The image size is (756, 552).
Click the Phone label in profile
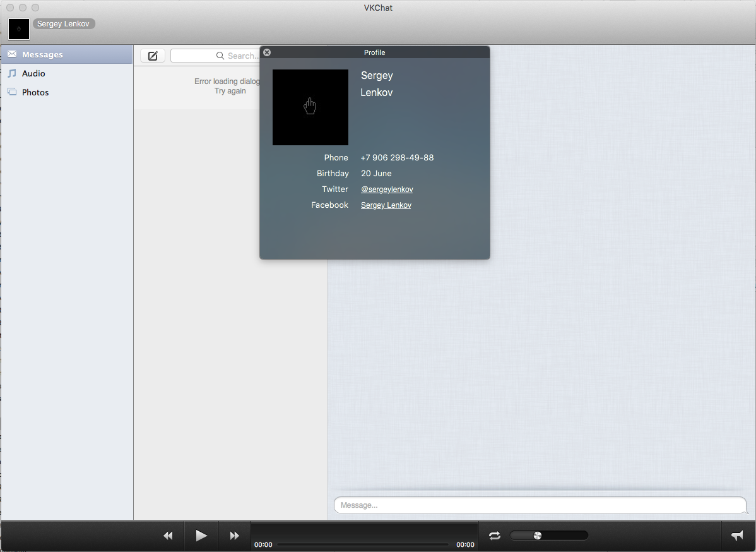click(x=336, y=157)
